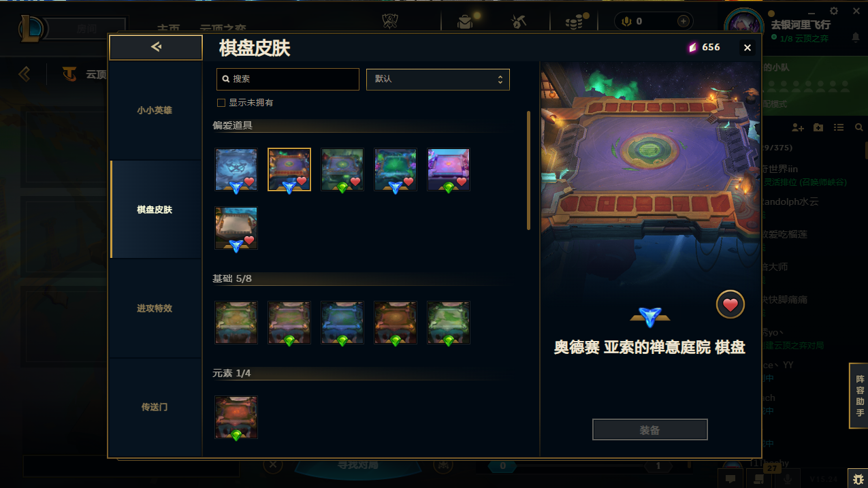The width and height of the screenshot is (868, 488).
Task: Expand the 默认 sort dropdown
Action: click(x=438, y=79)
